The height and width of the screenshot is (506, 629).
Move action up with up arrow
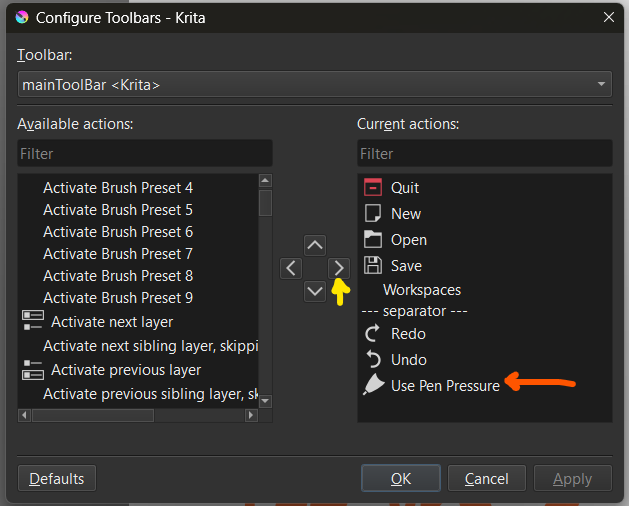pyautogui.click(x=315, y=245)
